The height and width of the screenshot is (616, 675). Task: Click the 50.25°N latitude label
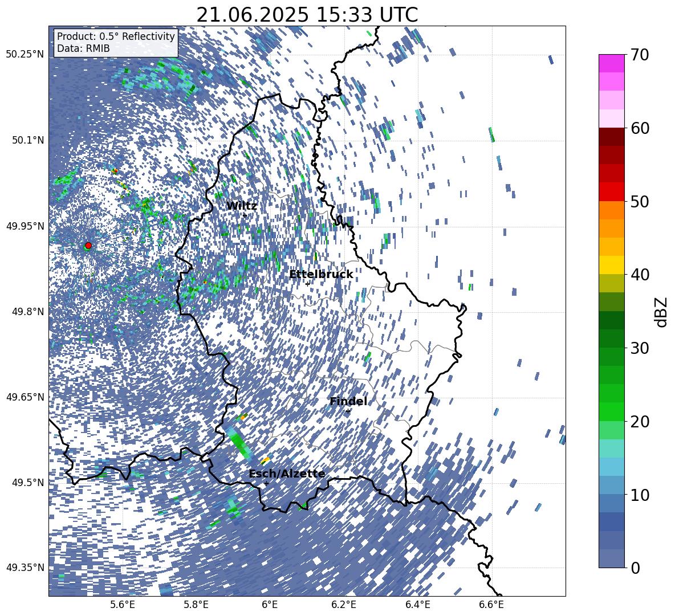click(x=25, y=55)
